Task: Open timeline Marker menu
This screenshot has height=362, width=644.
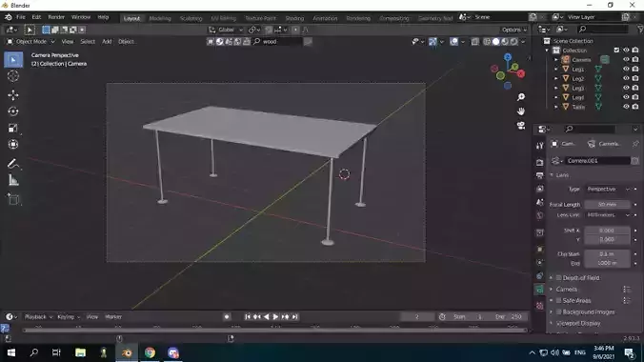Action: click(113, 317)
